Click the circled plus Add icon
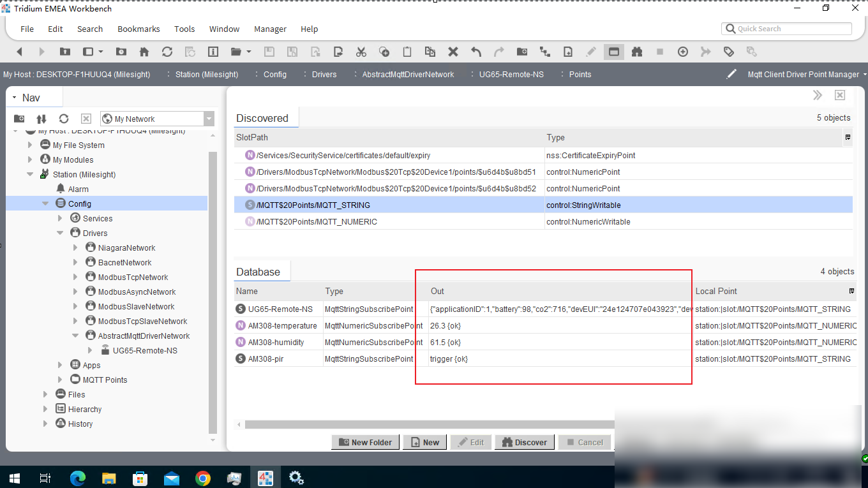 (683, 52)
